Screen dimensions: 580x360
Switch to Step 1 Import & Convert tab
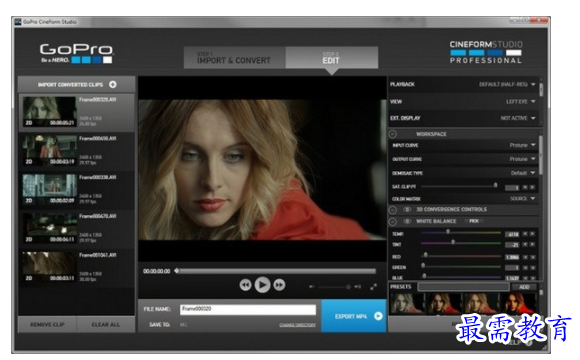[x=234, y=58]
